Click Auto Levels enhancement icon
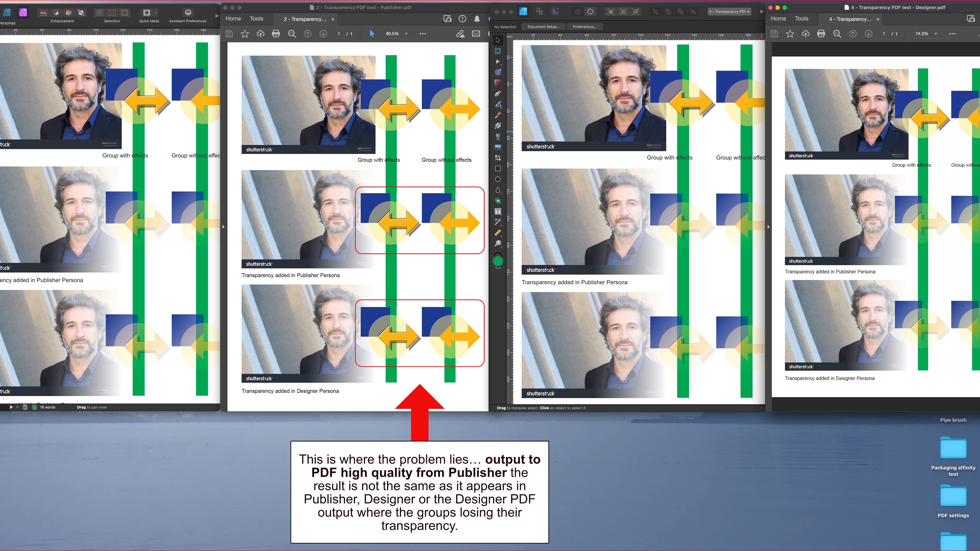The image size is (980, 551). [x=44, y=12]
